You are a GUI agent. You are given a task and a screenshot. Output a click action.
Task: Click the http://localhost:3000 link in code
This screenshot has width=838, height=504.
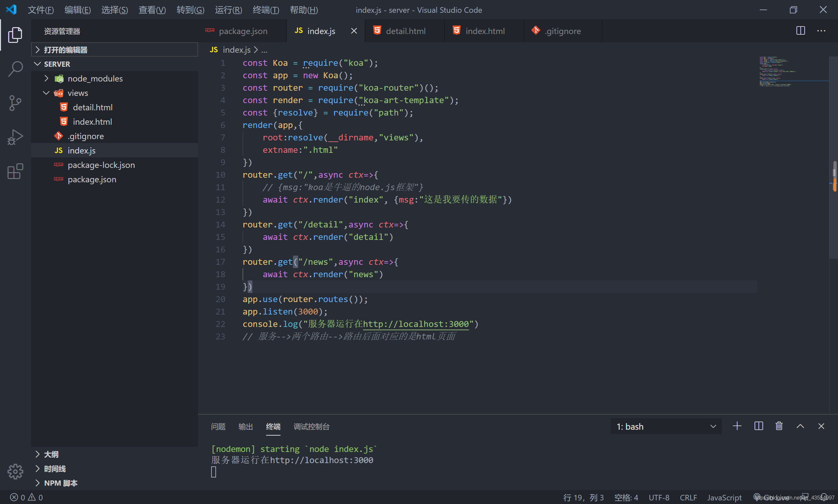[x=416, y=324]
